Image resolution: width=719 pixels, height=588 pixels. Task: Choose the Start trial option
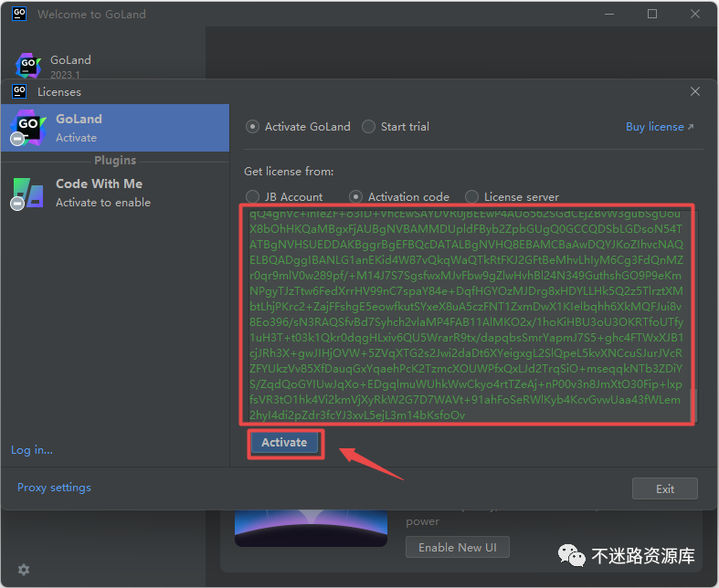[368, 127]
